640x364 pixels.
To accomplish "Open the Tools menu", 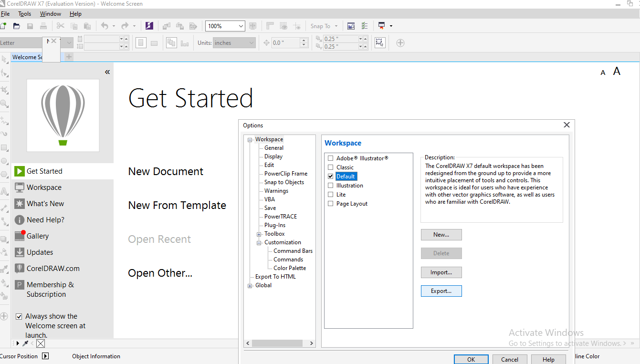I will tap(25, 14).
